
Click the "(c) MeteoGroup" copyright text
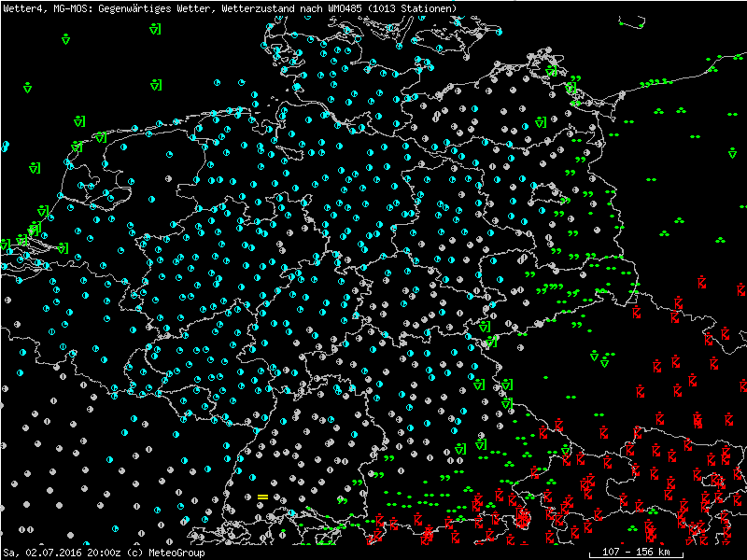click(x=166, y=553)
